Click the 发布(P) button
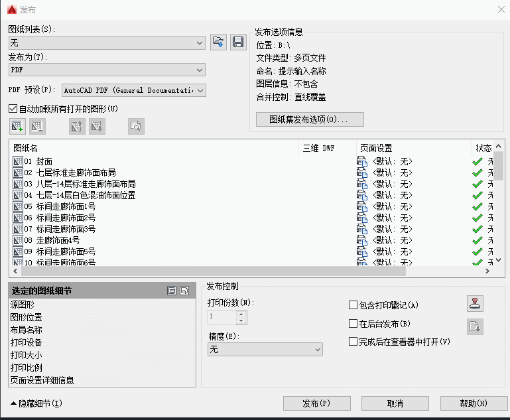The width and height of the screenshot is (510, 420). coord(317,403)
